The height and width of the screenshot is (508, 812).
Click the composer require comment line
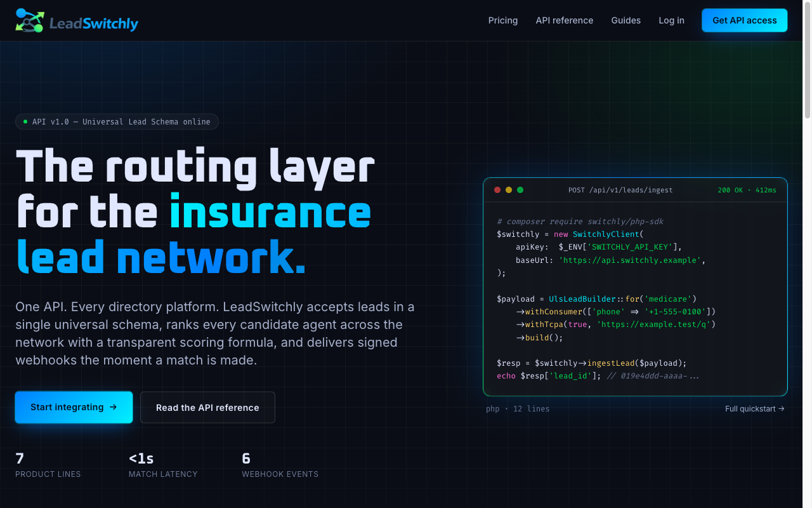tap(580, 221)
